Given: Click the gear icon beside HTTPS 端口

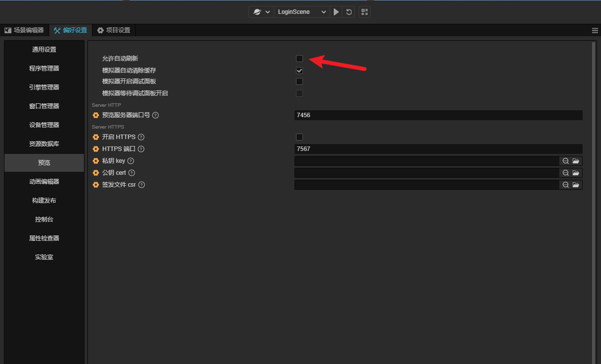Looking at the screenshot, I should pyautogui.click(x=96, y=149).
